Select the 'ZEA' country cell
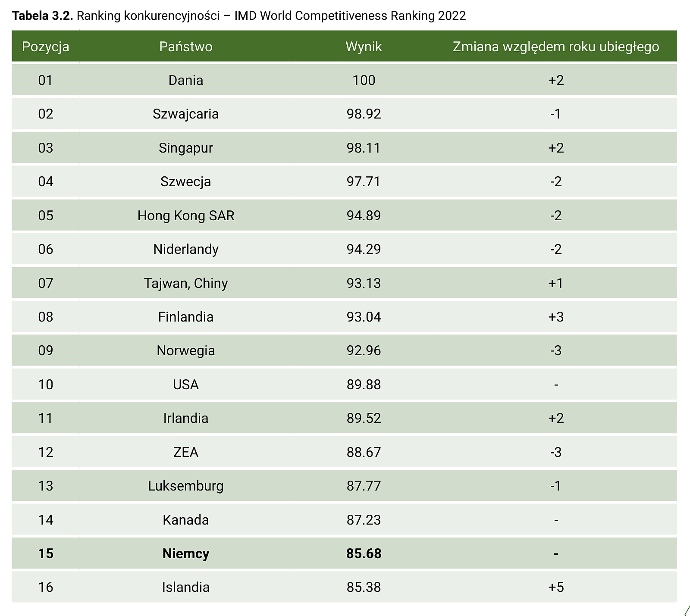 click(186, 452)
